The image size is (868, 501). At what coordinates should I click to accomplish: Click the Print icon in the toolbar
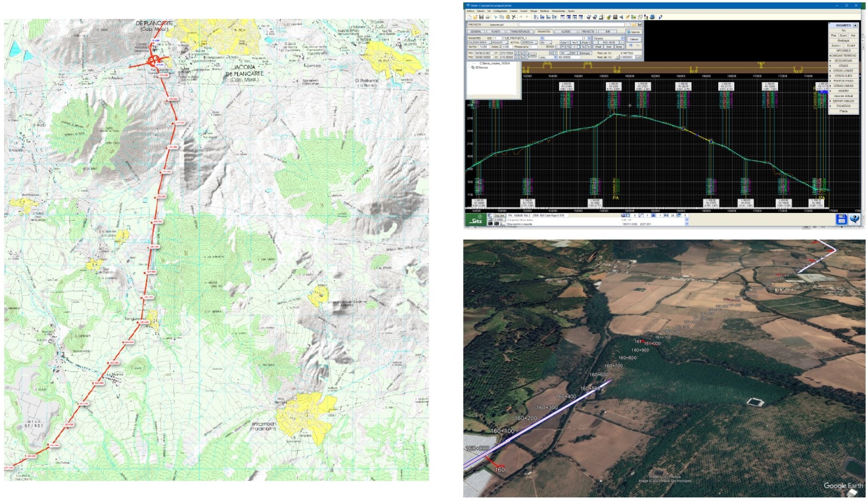[487, 17]
